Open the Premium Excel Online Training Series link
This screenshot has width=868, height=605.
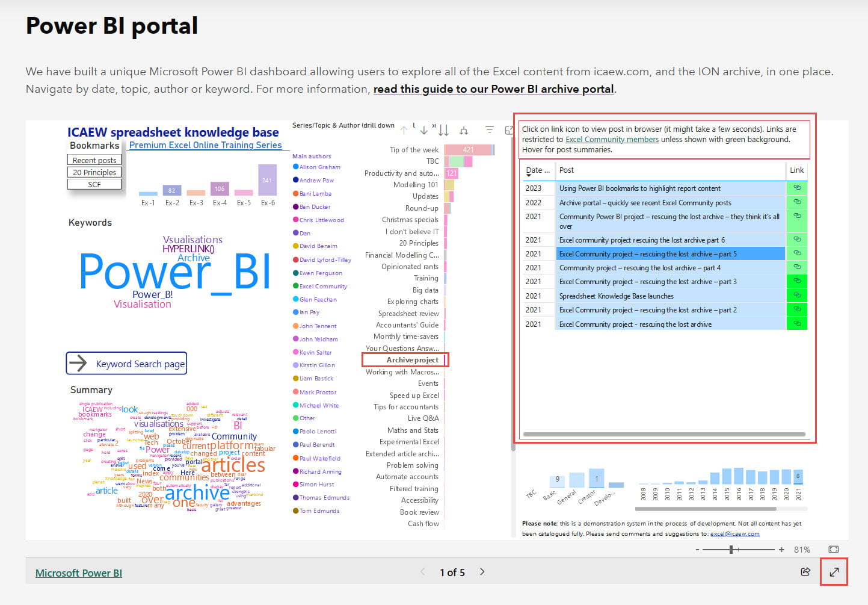point(205,145)
